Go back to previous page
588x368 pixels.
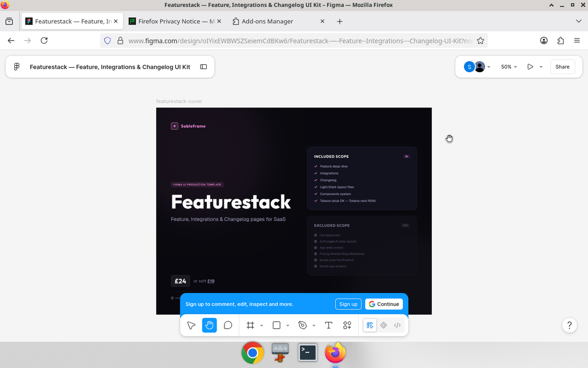[11, 41]
